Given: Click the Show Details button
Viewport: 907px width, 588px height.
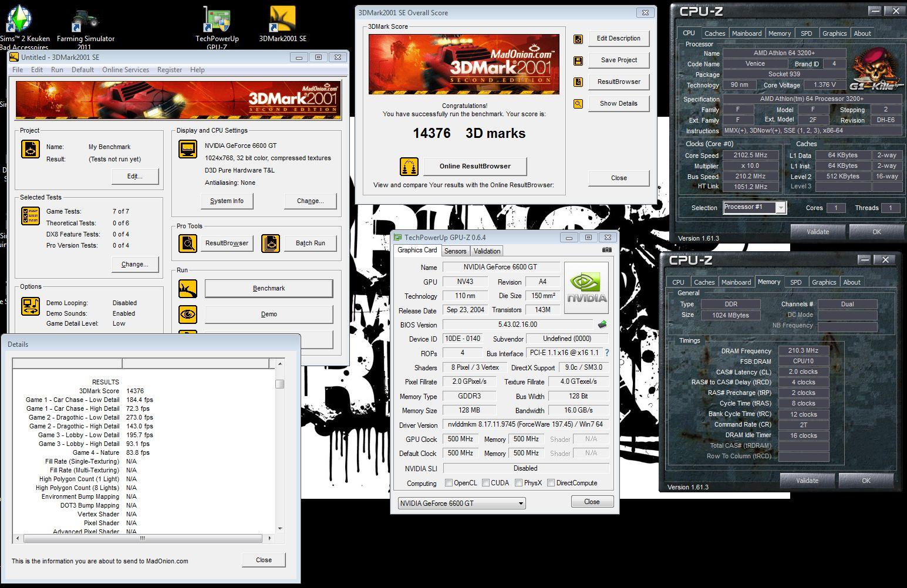Looking at the screenshot, I should click(x=619, y=104).
